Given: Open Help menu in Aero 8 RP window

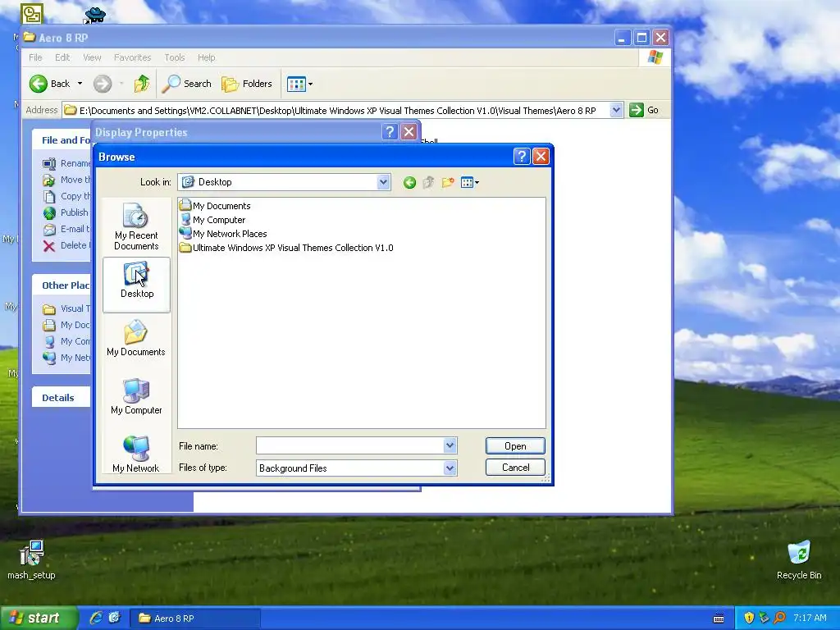Looking at the screenshot, I should point(206,57).
